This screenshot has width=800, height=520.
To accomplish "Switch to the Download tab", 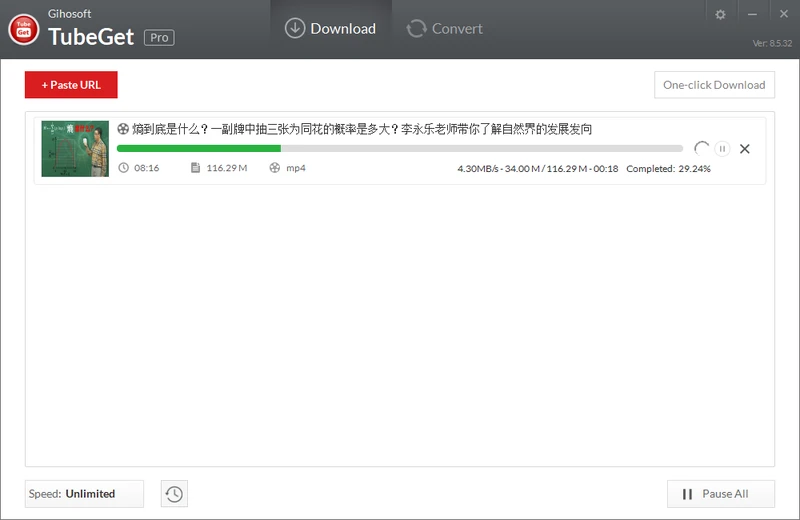I will [331, 29].
